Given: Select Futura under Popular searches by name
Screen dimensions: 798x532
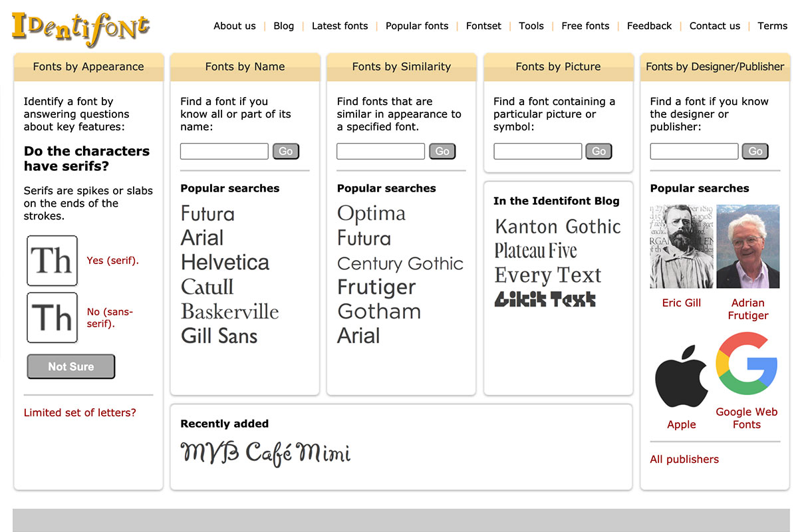Looking at the screenshot, I should point(207,213).
